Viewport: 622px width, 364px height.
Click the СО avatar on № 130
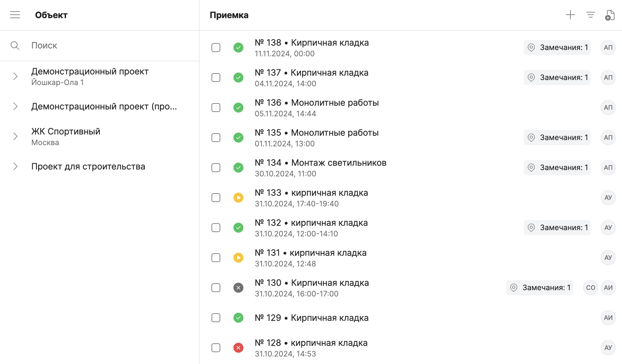click(x=590, y=288)
